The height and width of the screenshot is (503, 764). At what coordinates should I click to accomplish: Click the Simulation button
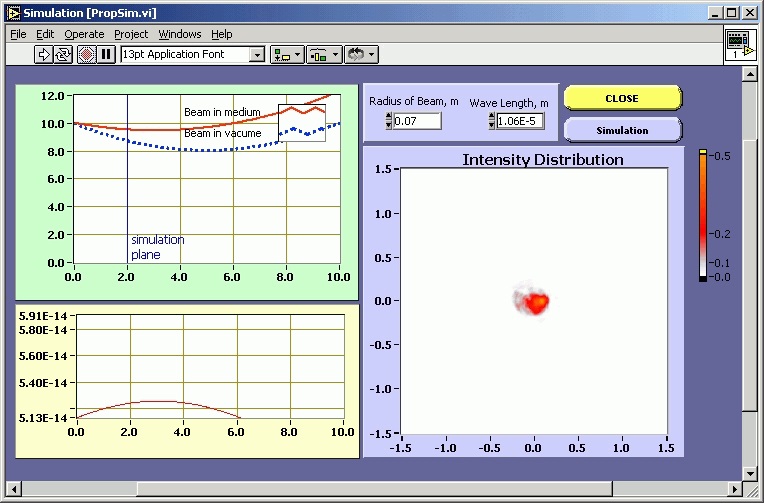pyautogui.click(x=623, y=130)
